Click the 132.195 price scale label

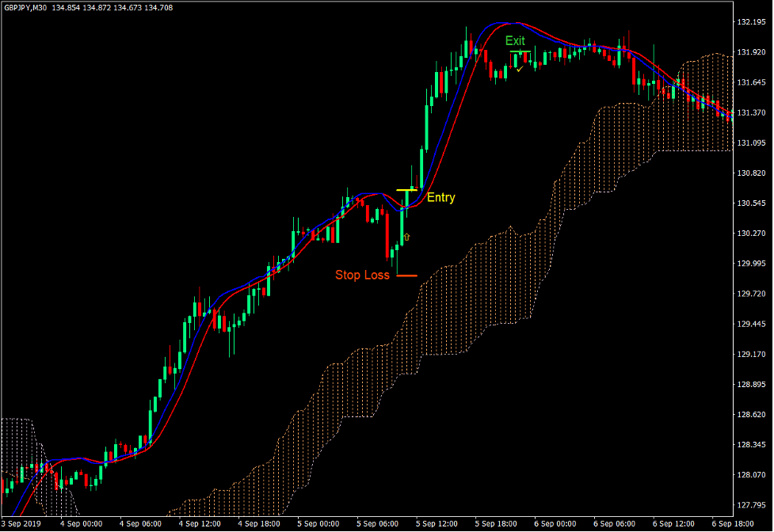753,21
